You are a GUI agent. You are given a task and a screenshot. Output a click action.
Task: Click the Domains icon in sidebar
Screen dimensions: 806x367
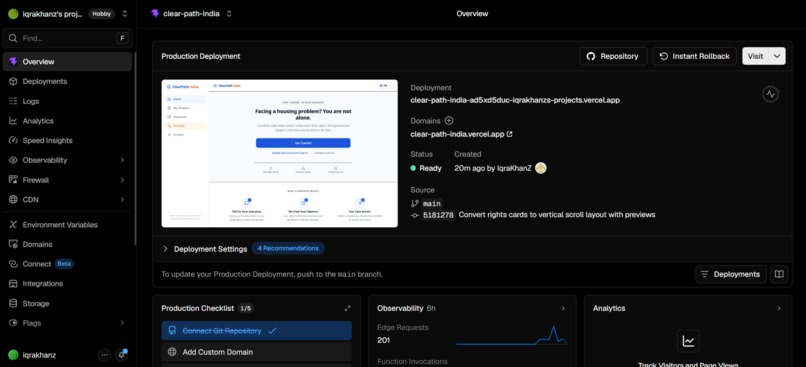tap(13, 244)
